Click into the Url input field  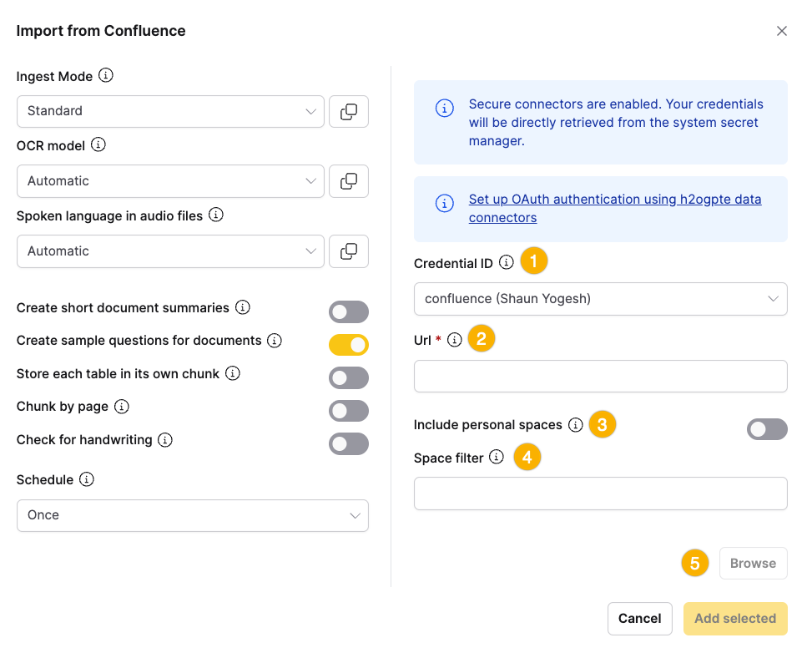point(600,377)
